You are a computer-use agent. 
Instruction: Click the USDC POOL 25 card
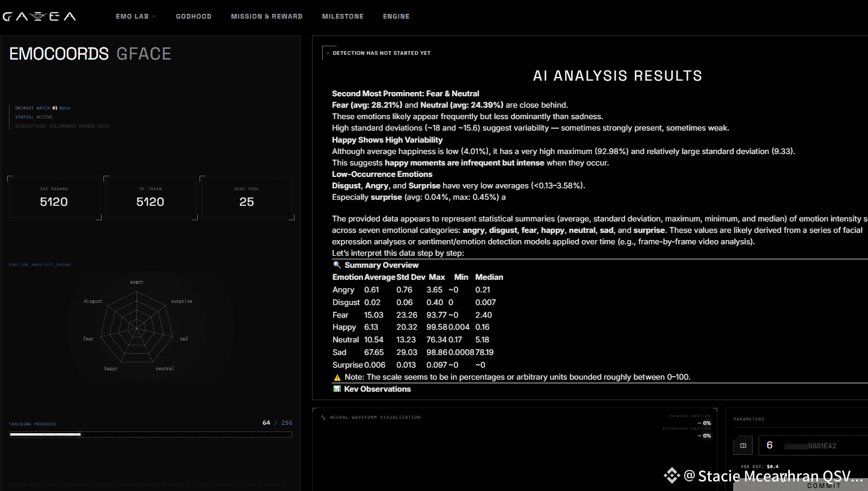point(246,197)
